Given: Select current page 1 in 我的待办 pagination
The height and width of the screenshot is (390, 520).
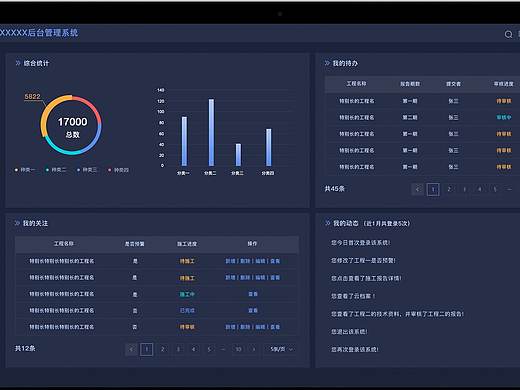Looking at the screenshot, I should tap(433, 189).
